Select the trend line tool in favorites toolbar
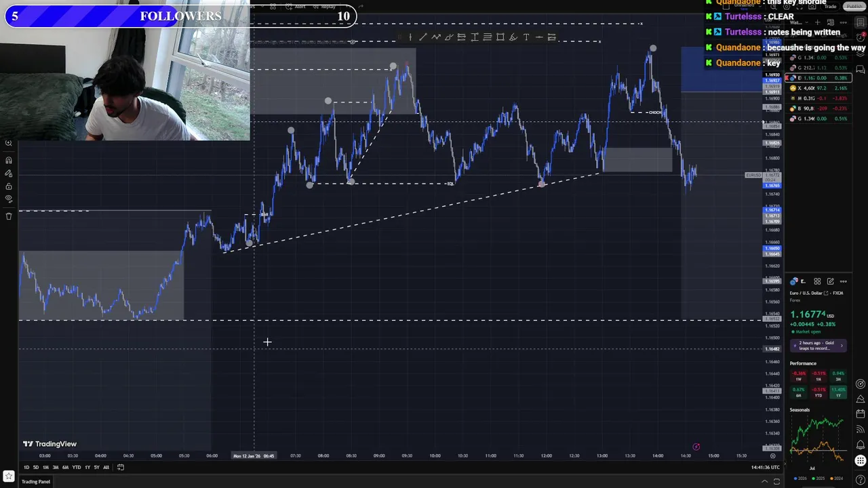Image resolution: width=868 pixels, height=488 pixels. (x=422, y=37)
